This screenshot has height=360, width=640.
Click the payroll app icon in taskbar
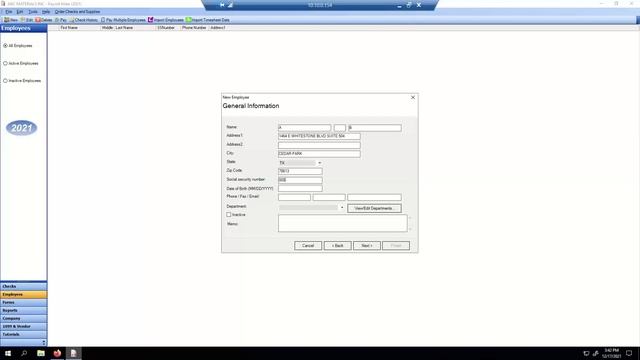[73, 353]
